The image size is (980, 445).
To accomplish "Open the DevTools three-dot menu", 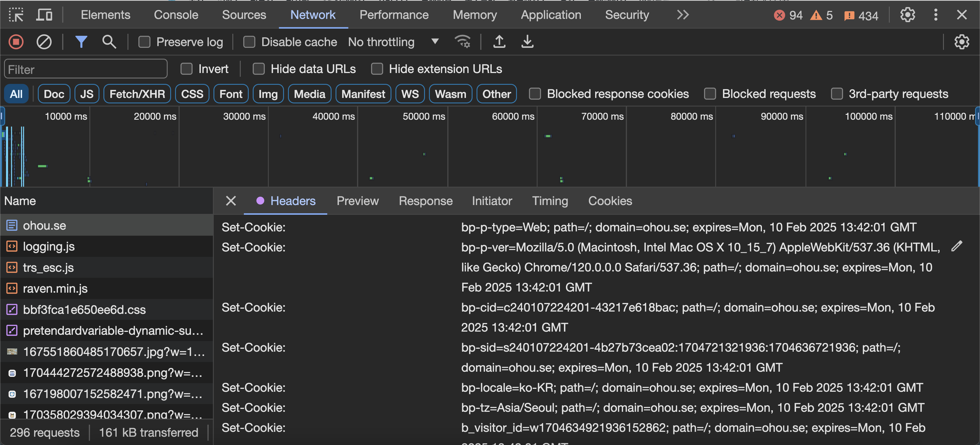I will 936,15.
